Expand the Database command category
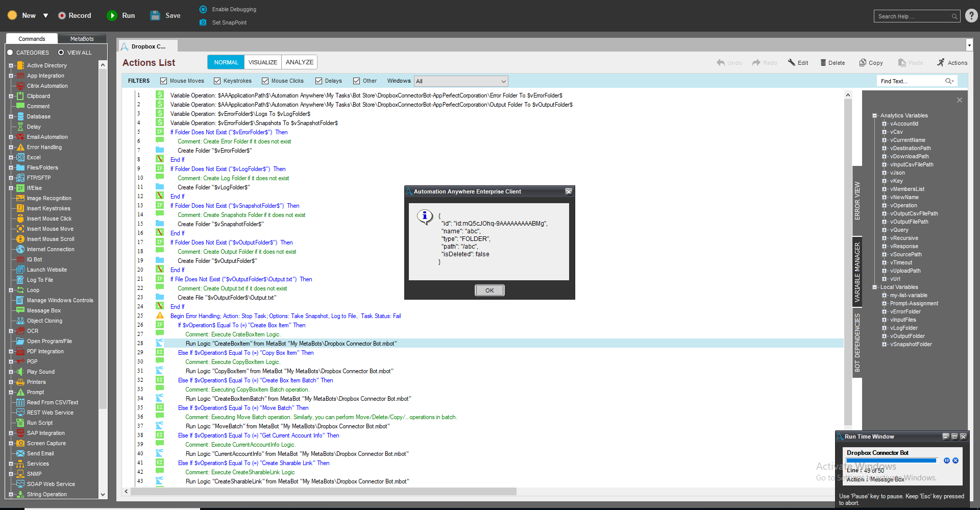Image resolution: width=980 pixels, height=510 pixels. 11,116
